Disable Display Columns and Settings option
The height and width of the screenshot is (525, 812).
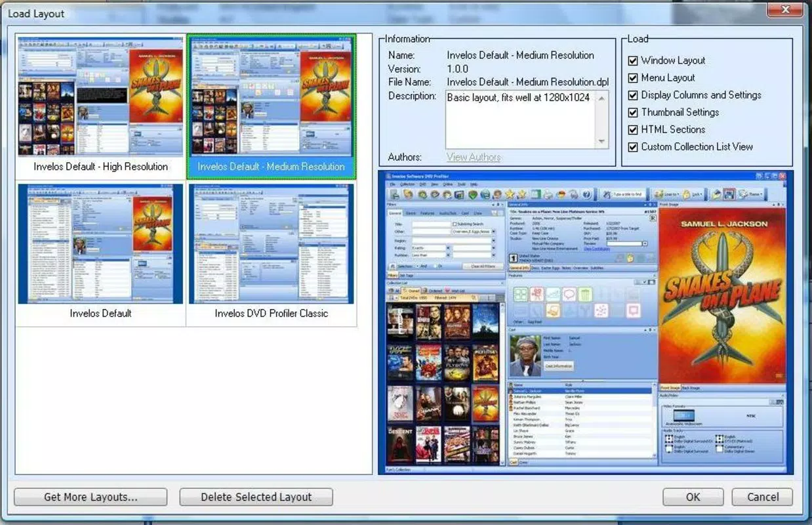[633, 95]
